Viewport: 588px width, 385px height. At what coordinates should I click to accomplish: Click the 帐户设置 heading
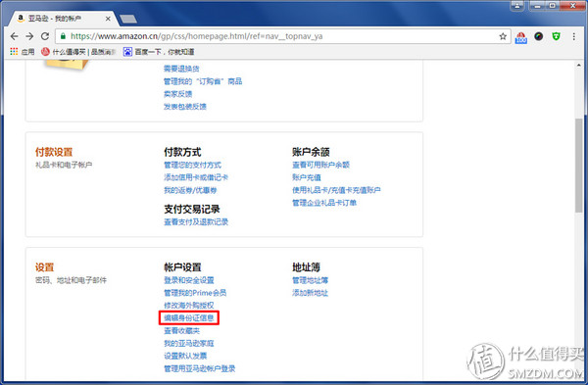coord(182,267)
